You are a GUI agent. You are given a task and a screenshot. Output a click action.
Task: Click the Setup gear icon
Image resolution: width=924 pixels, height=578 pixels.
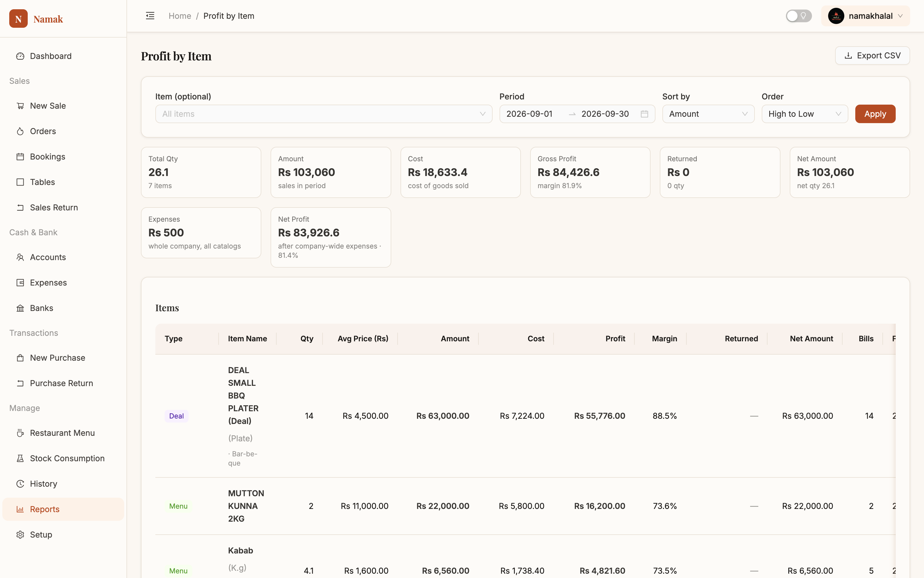(20, 534)
